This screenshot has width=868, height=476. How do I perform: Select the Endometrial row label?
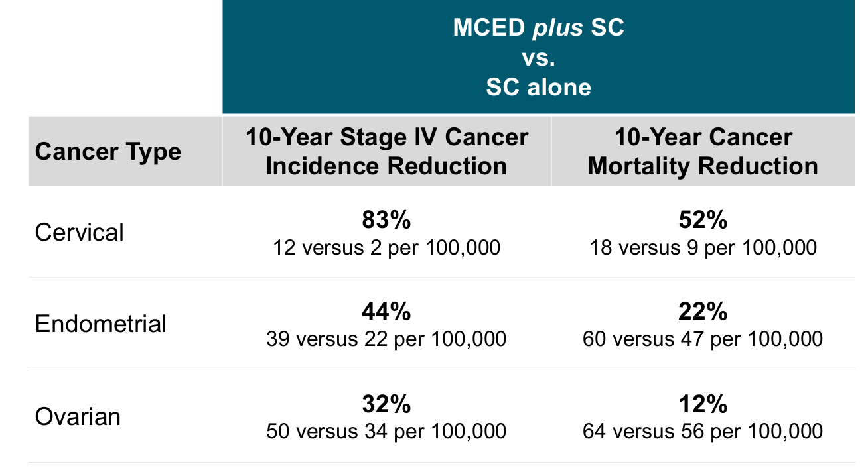tap(100, 324)
